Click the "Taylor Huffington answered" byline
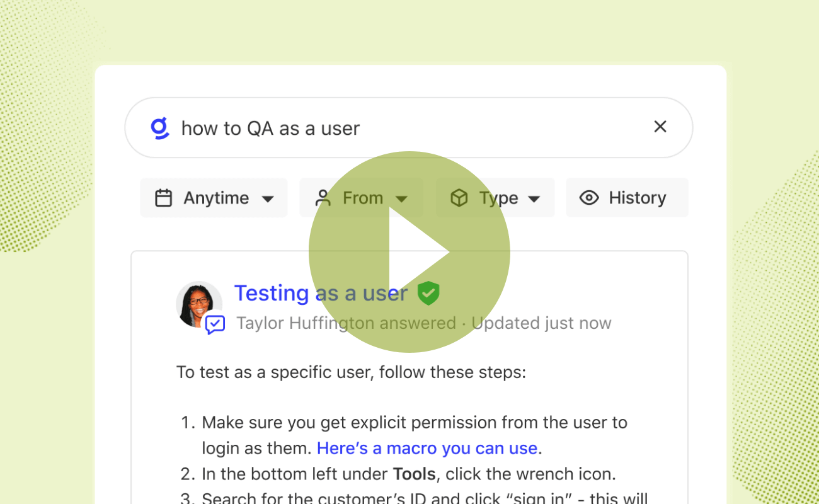This screenshot has height=504, width=819. click(345, 323)
